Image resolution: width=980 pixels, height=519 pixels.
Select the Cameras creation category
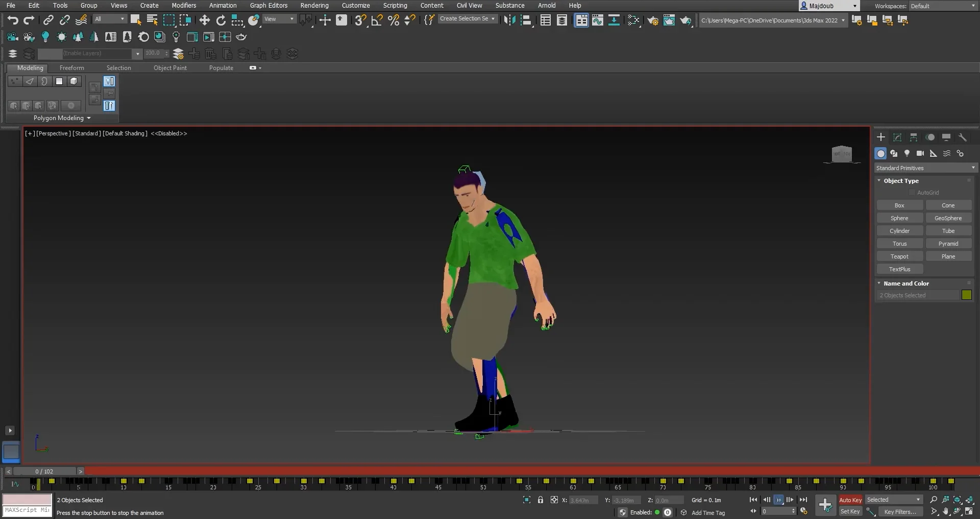coord(920,153)
